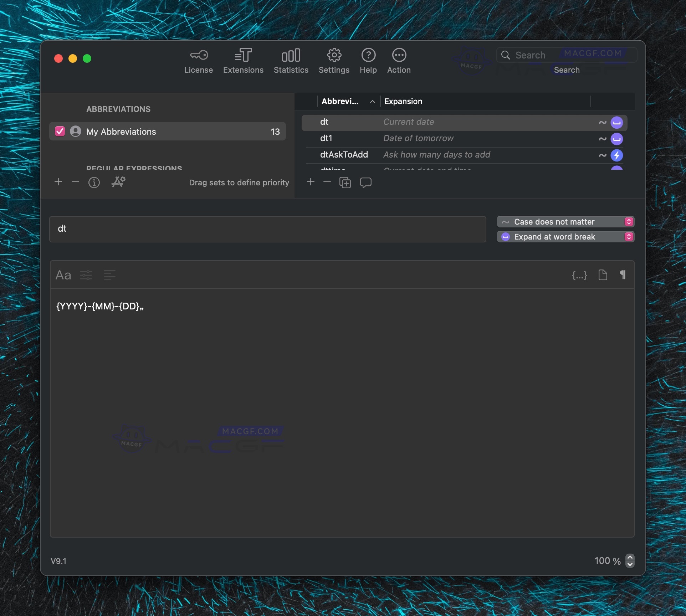Open the app store tools icon in sidebar
Viewport: 686px width, 616px height.
118,182
